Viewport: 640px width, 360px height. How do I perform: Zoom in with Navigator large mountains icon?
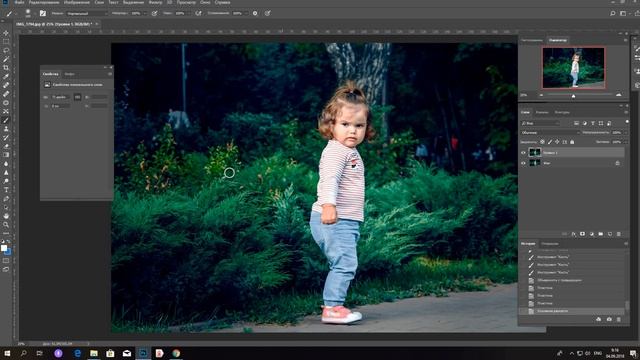(x=619, y=95)
